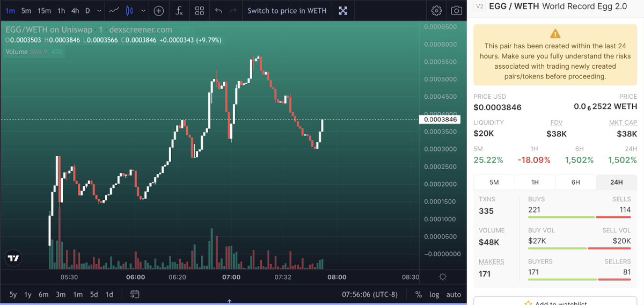Switch to price in WETH

(x=287, y=10)
